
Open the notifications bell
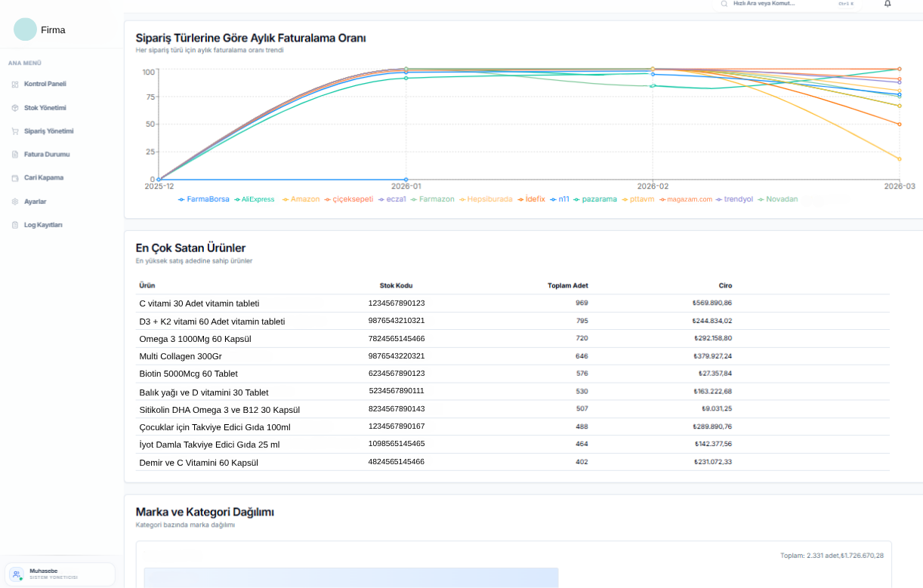point(887,4)
